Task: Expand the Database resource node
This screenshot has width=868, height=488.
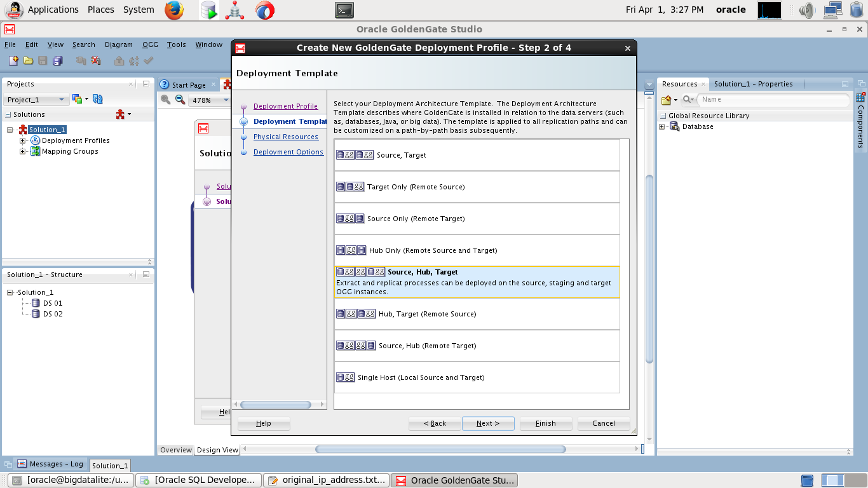Action: point(662,126)
